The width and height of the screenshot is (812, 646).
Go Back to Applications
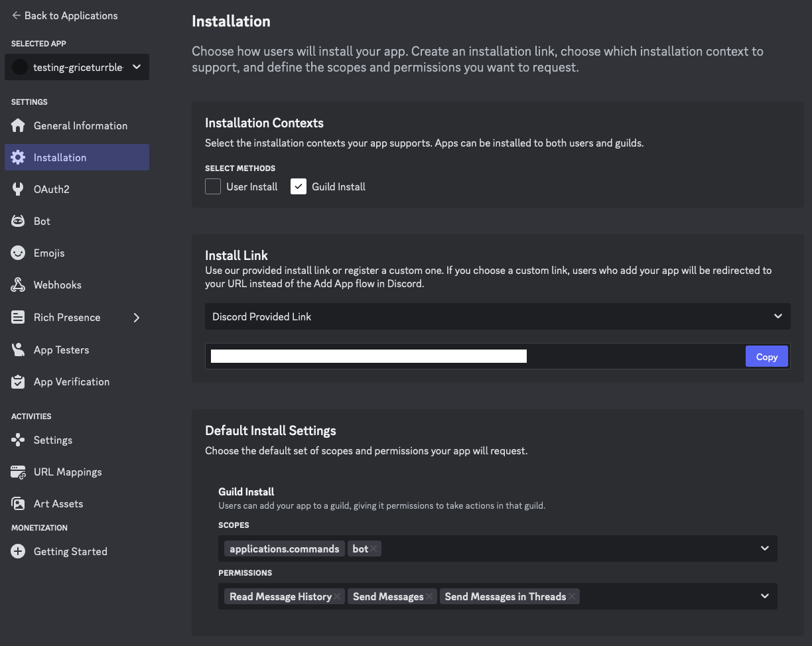point(64,15)
